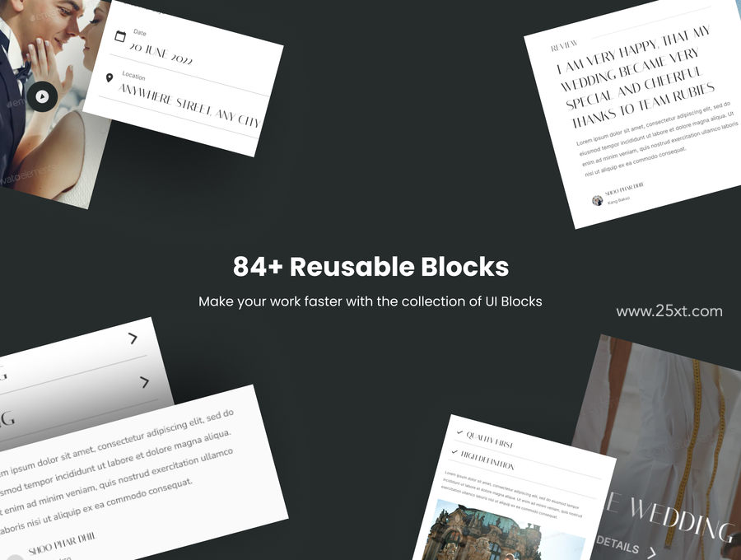Image resolution: width=741 pixels, height=560 pixels.
Task: Click the check mark beside "QUALITY FIRST"
Action: [x=459, y=432]
